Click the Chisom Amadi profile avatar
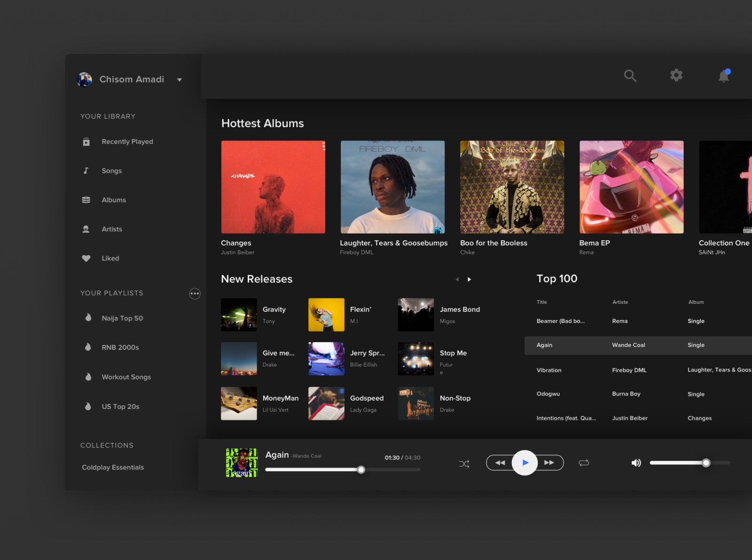752x560 pixels. click(x=85, y=79)
